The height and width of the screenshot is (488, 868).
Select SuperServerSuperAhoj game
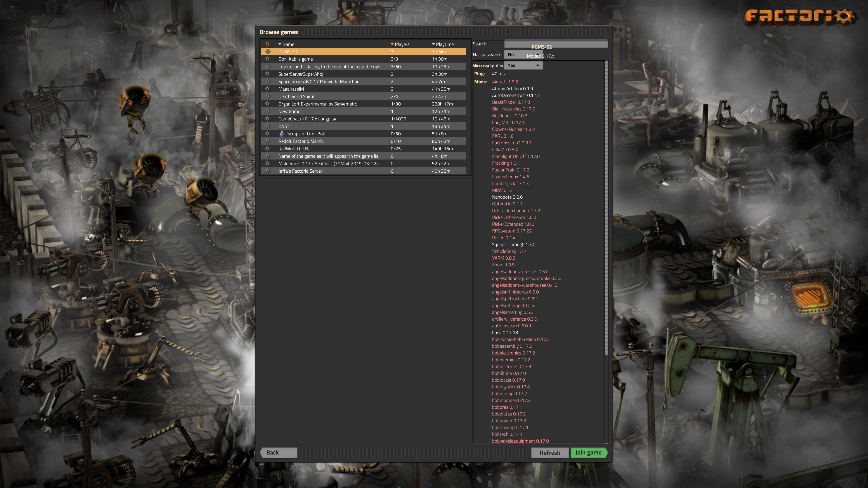(x=363, y=74)
